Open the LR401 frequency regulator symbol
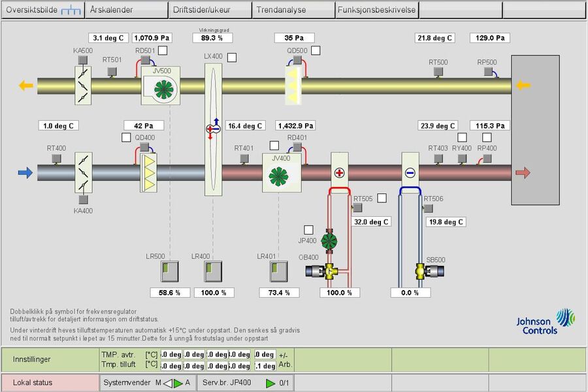 tap(278, 271)
